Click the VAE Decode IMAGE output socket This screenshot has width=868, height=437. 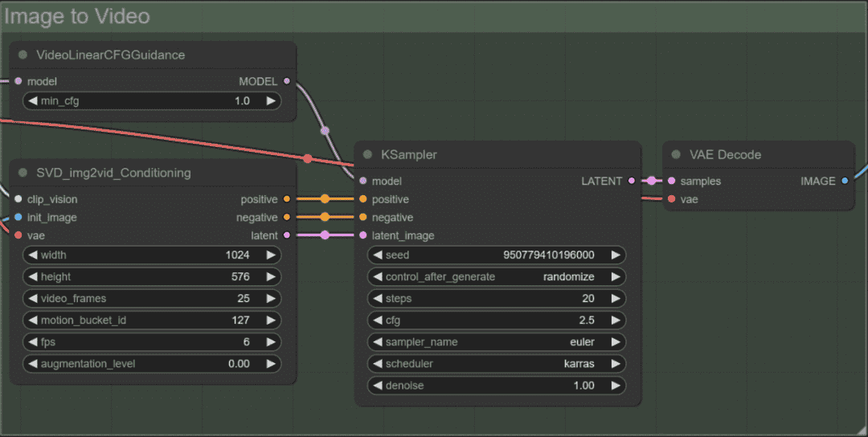845,181
